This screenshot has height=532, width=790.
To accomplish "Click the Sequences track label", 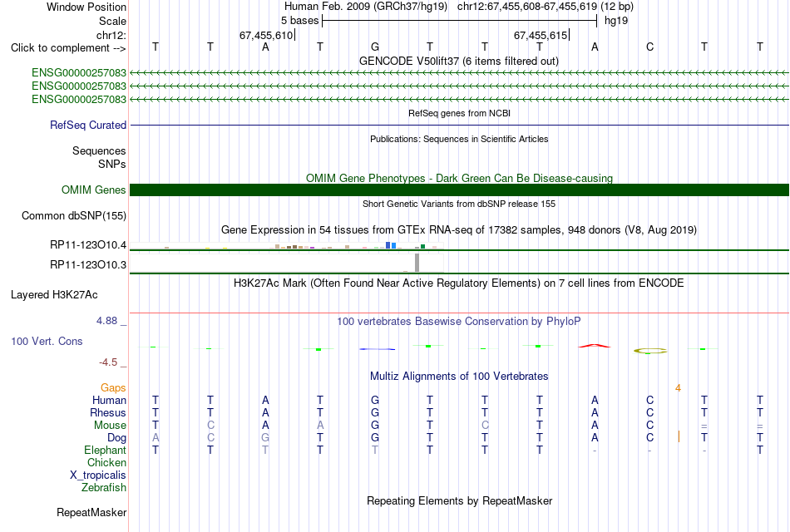I will coord(99,150).
